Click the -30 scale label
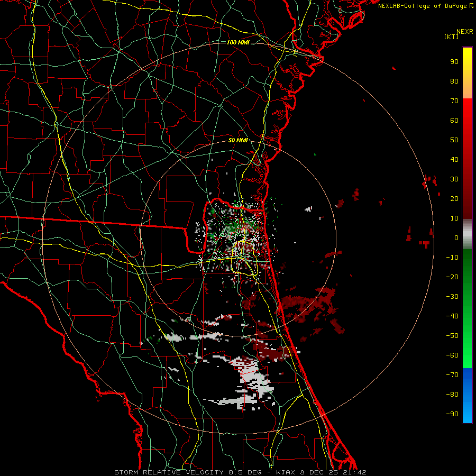This screenshot has height=476, width=476. [452, 297]
